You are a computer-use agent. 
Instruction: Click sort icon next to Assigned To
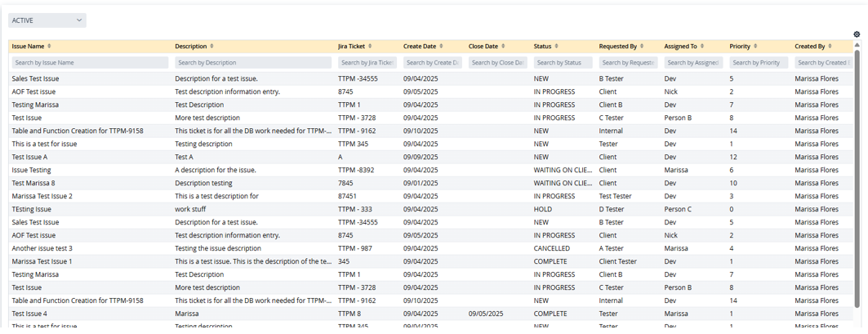coord(702,47)
